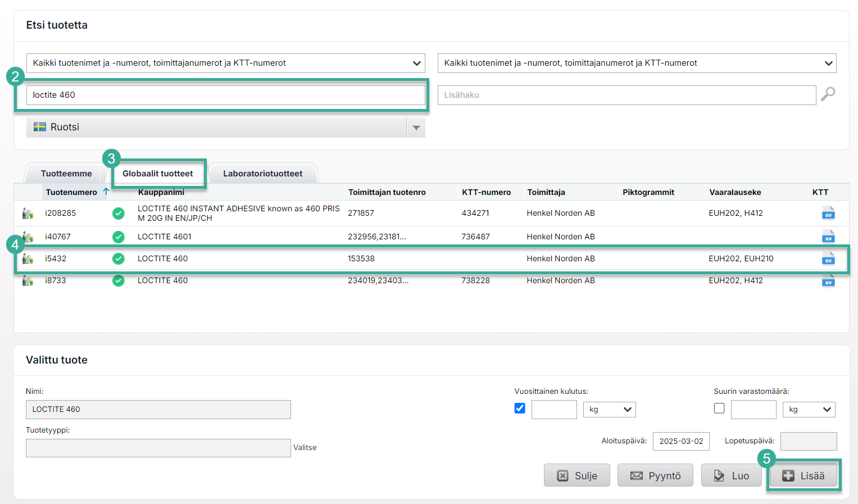Sort by Toimittajan tuotenro column header

387,192
